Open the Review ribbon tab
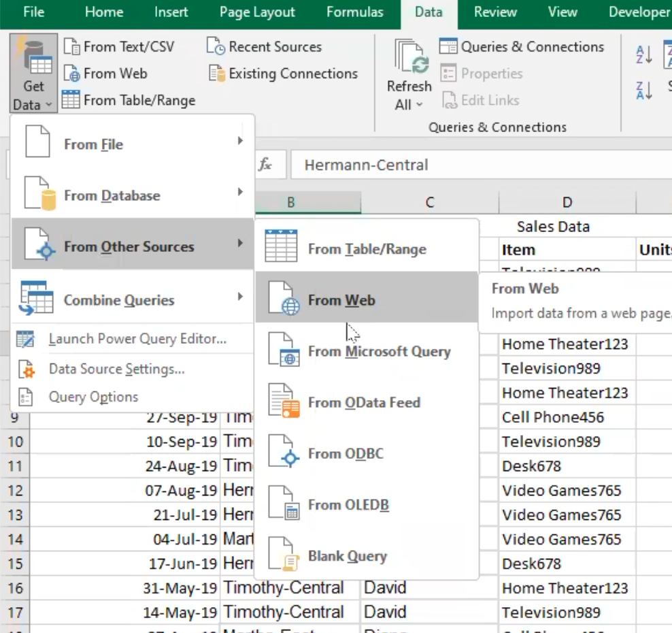Image resolution: width=672 pixels, height=633 pixels. pyautogui.click(x=494, y=12)
